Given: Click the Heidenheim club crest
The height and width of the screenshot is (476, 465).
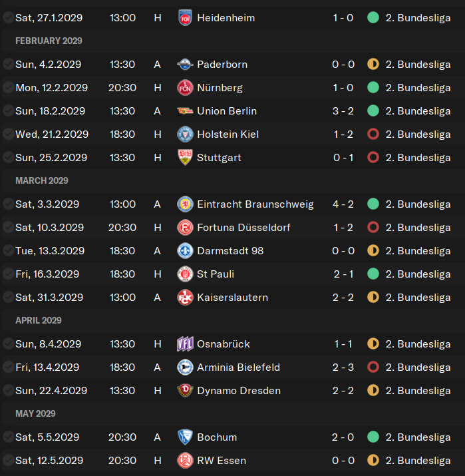Looking at the screenshot, I should click(x=185, y=18).
